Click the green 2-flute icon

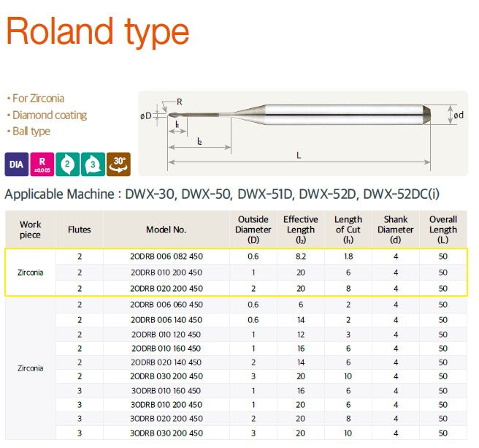(x=67, y=164)
